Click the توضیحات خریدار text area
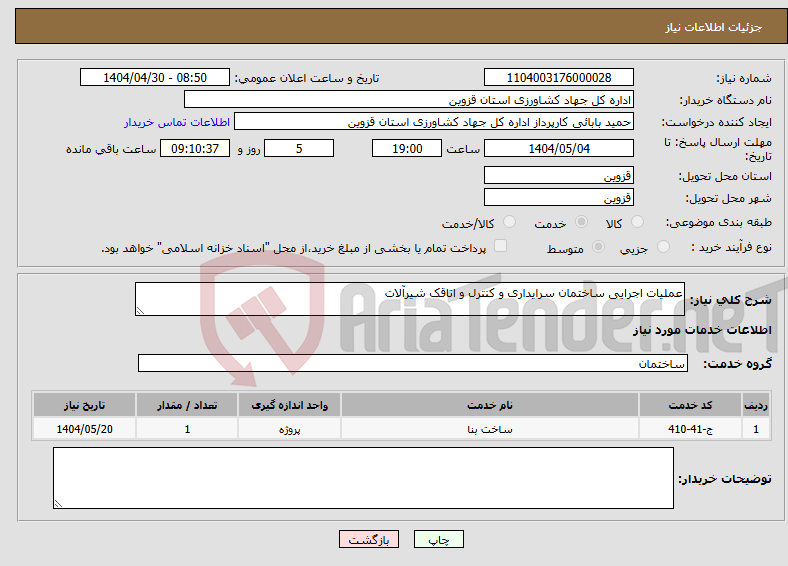The image size is (788, 566). [x=363, y=478]
